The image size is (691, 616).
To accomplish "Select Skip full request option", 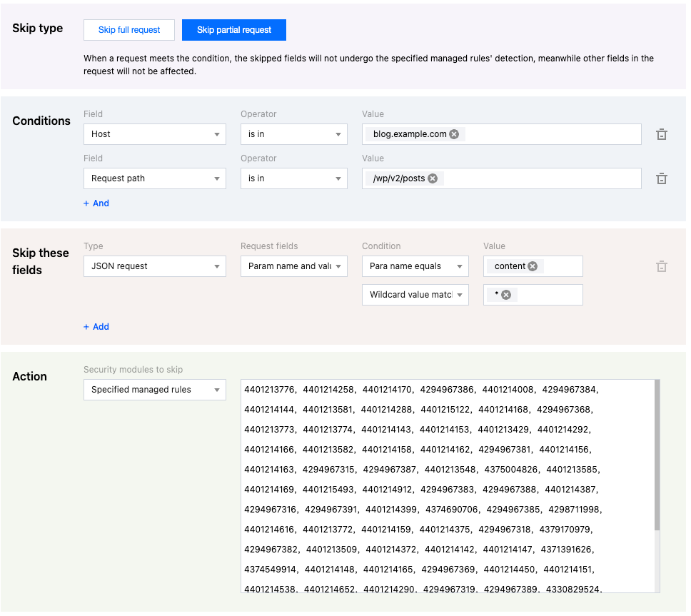I will (129, 30).
